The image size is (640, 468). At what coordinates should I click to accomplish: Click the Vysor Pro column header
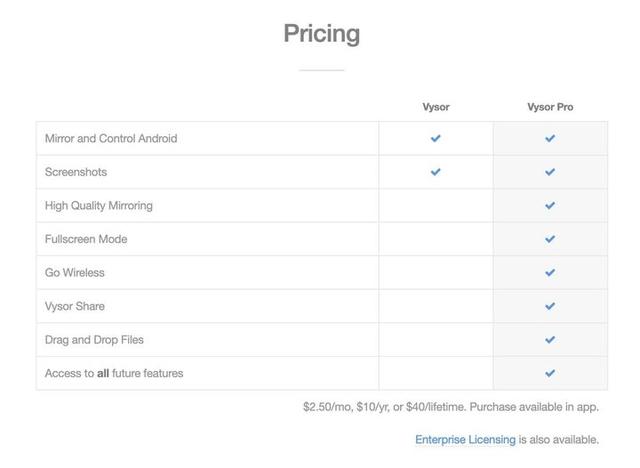click(550, 107)
